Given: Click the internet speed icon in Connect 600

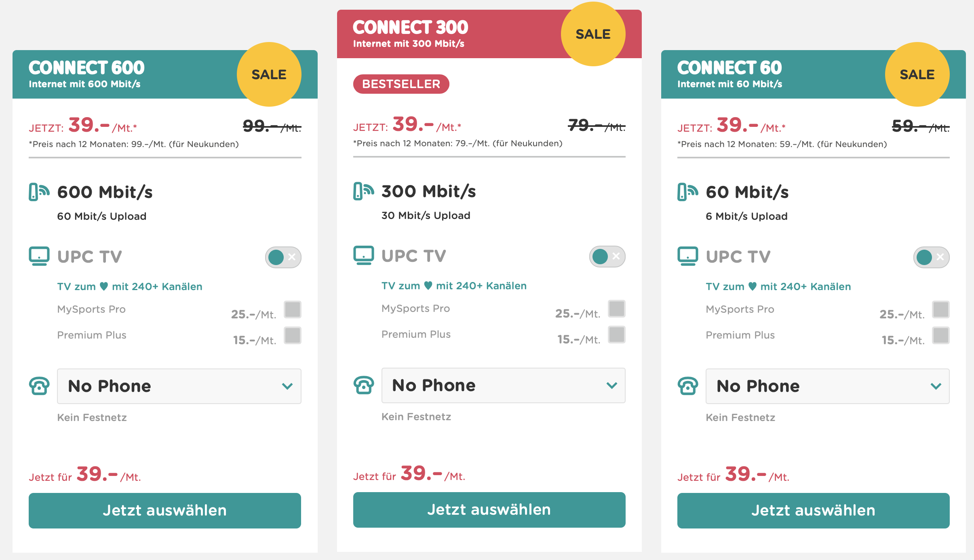Looking at the screenshot, I should [x=39, y=192].
